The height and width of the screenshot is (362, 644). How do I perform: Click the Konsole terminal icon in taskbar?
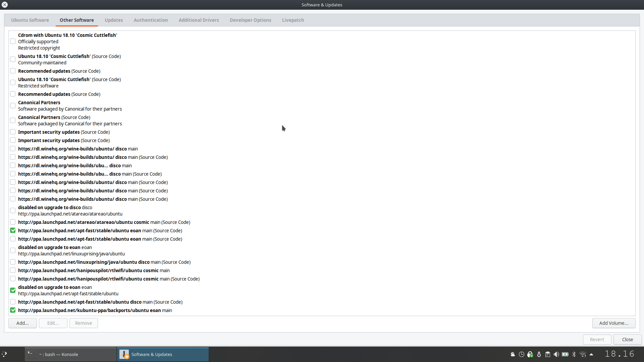pos(32,354)
